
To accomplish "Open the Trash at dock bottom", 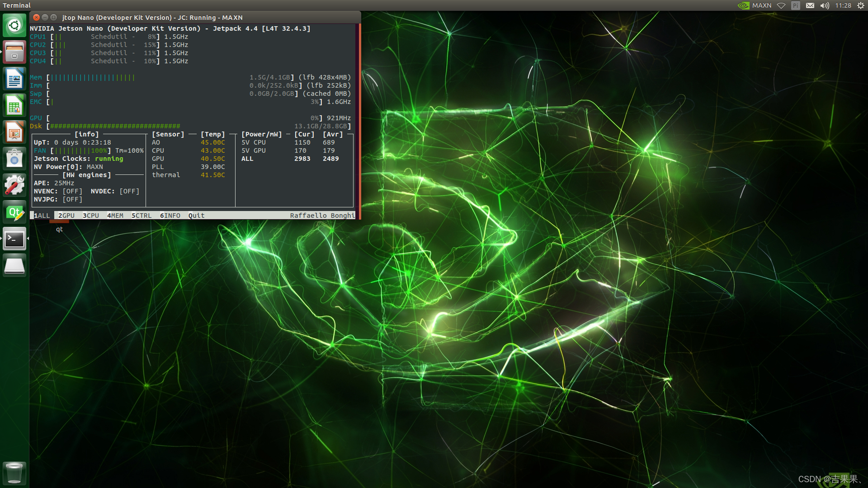I will pos(14,473).
